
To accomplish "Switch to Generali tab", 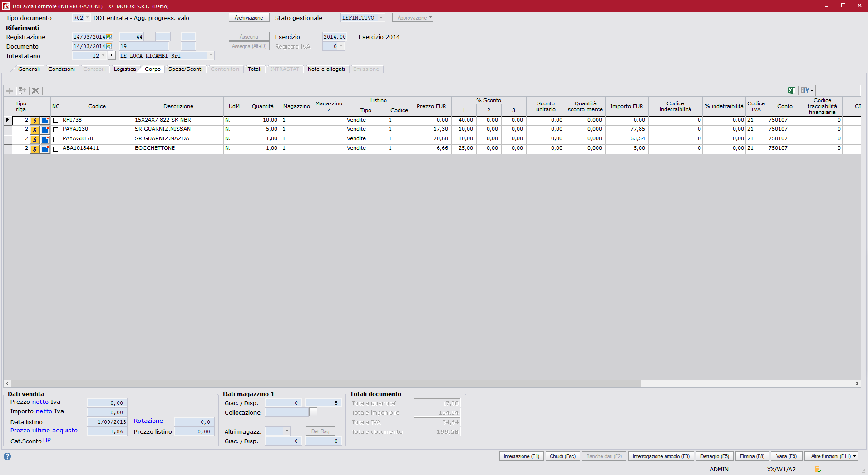I will point(29,69).
